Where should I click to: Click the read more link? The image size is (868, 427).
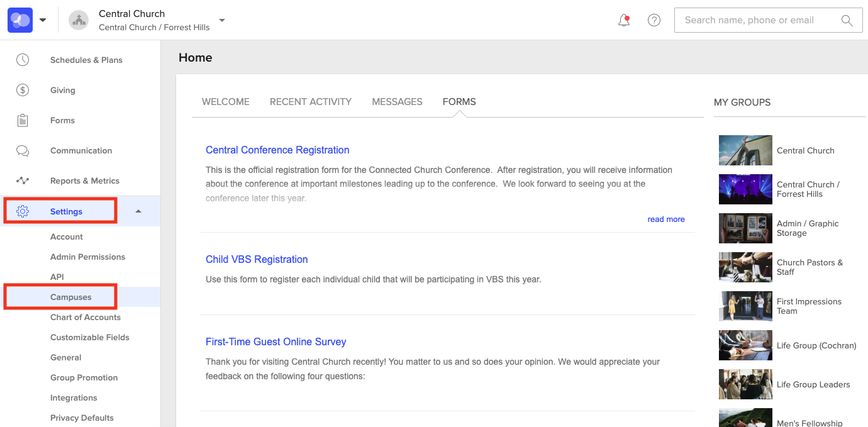[x=666, y=219]
